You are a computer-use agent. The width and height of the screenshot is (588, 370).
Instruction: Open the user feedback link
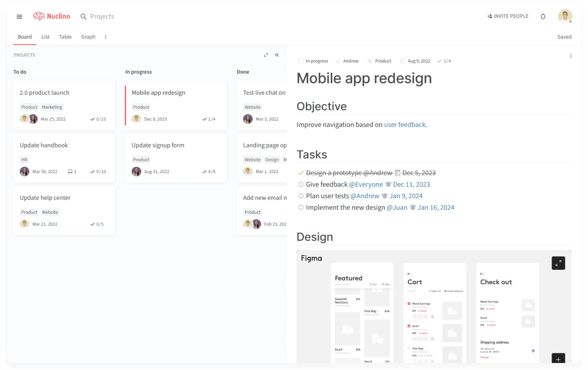405,125
